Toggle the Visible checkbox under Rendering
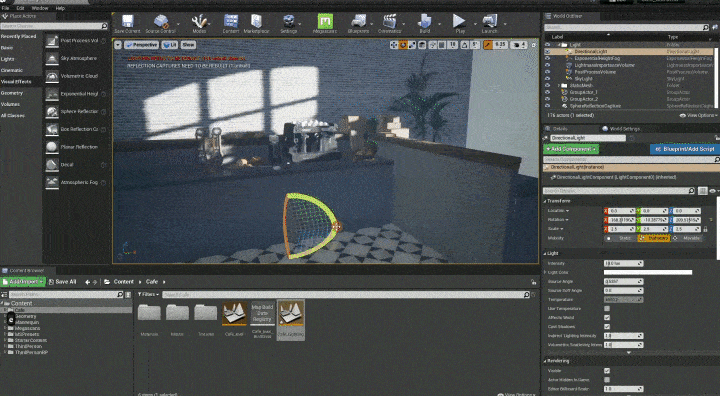Screen dimensions: 720x396 (607, 371)
